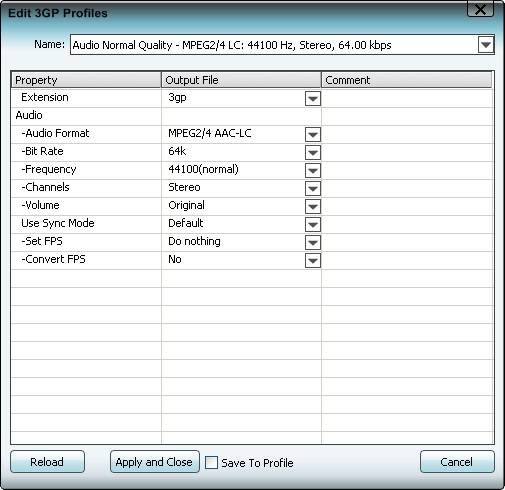
Task: Close the Edit 3GP Profiles dialog
Action: coord(480,9)
